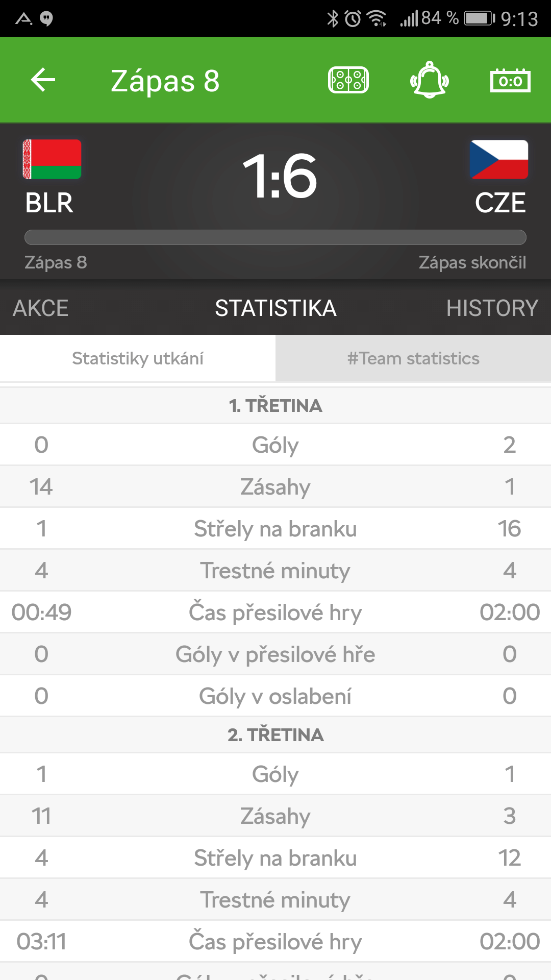Viewport: 551px width, 980px height.
Task: Open the scoreboard 0:0 icon
Action: (510, 81)
